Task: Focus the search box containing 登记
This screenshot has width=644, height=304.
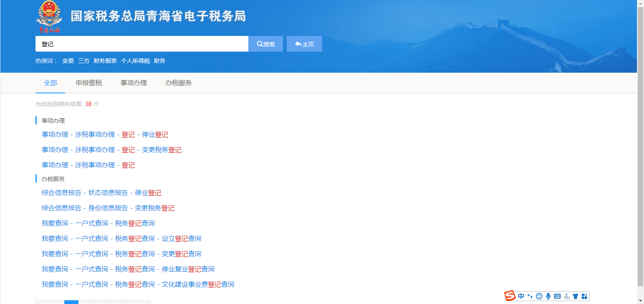Action: click(x=142, y=44)
